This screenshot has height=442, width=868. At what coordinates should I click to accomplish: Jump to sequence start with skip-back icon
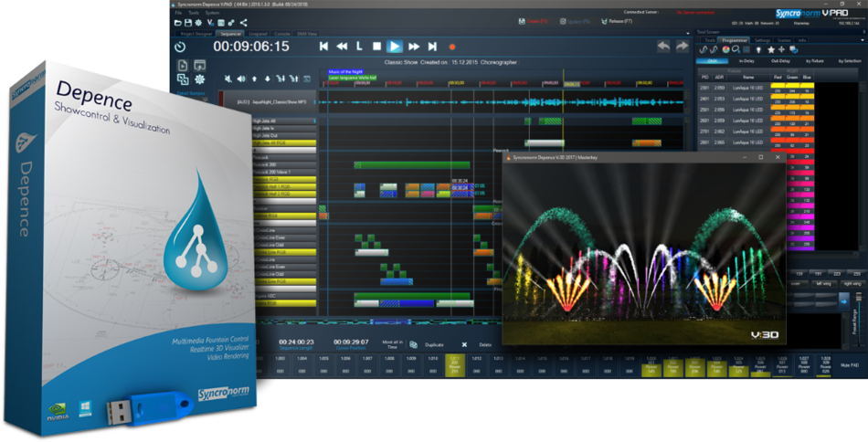tap(323, 46)
